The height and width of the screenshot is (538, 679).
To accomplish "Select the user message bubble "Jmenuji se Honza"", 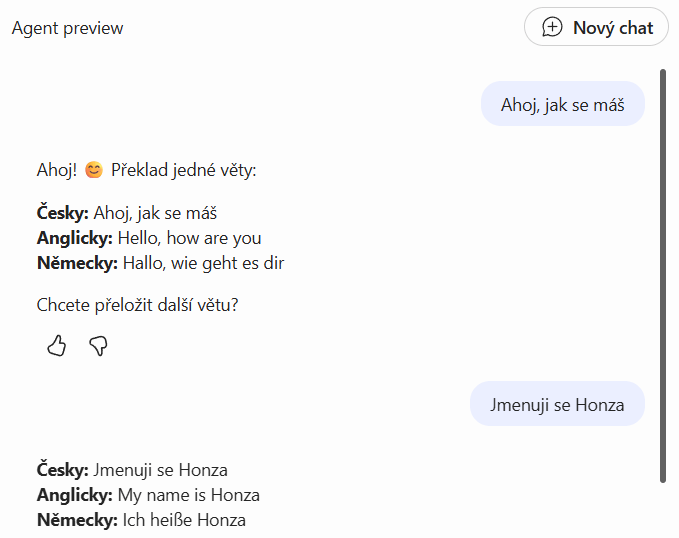I will (x=557, y=405).
